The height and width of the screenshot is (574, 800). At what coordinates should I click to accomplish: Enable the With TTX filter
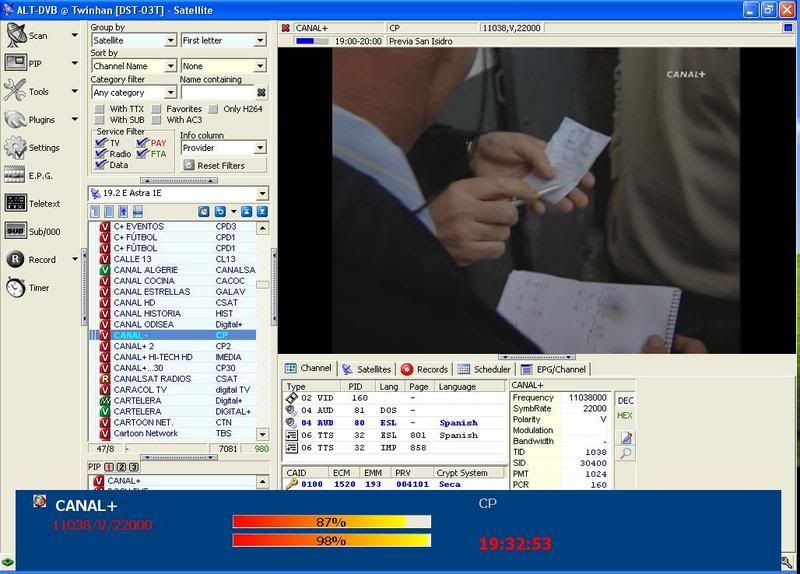tap(99, 109)
